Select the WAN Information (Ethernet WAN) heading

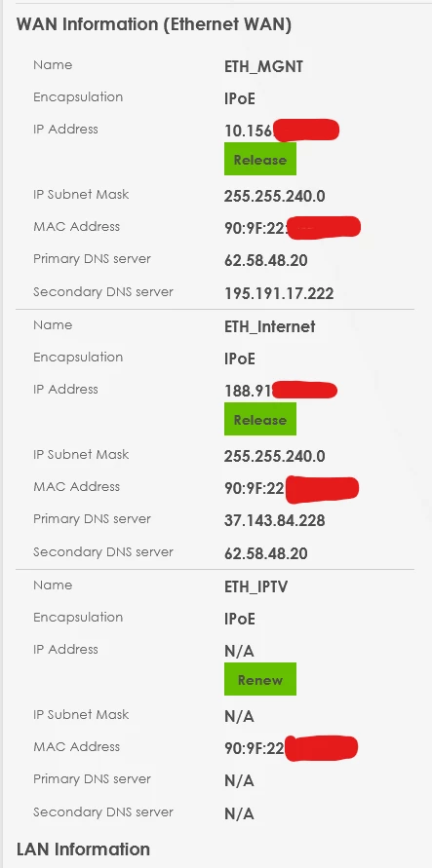(x=154, y=25)
